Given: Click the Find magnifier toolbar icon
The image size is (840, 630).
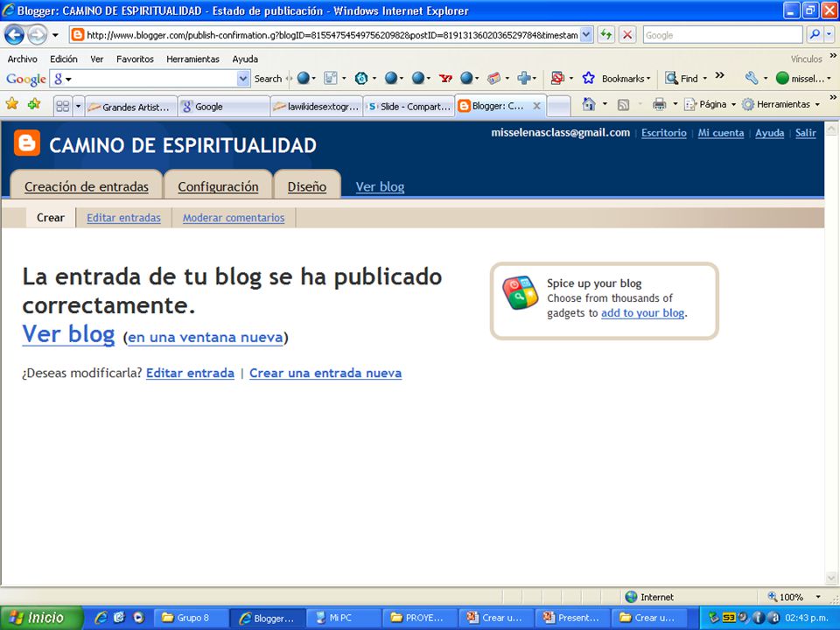Looking at the screenshot, I should [671, 78].
